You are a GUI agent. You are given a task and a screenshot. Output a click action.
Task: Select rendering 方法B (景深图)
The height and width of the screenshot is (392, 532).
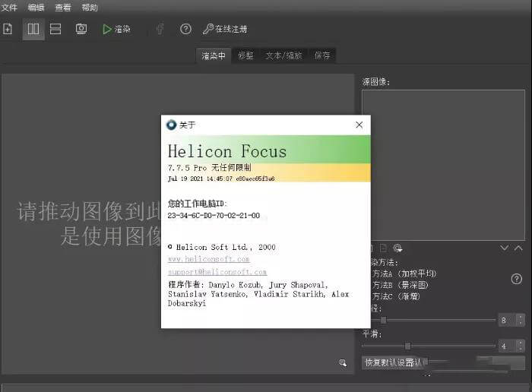(401, 285)
